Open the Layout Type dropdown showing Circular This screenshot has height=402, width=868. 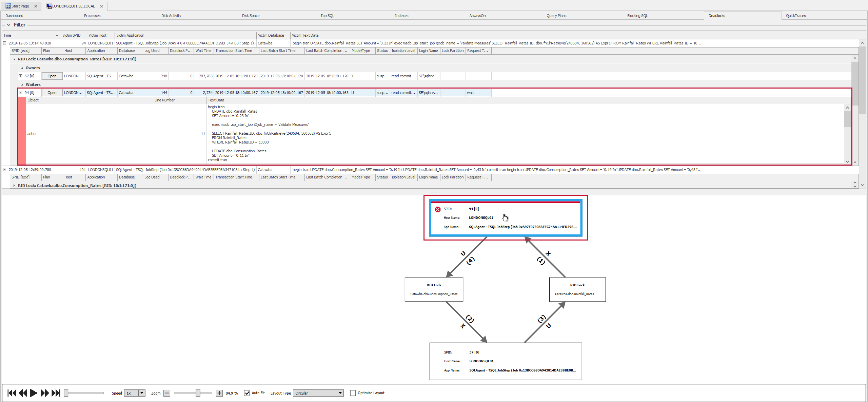pyautogui.click(x=340, y=393)
